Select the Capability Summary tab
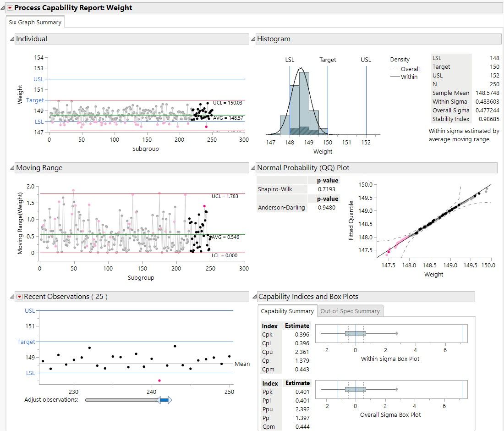The image size is (504, 431). (287, 311)
